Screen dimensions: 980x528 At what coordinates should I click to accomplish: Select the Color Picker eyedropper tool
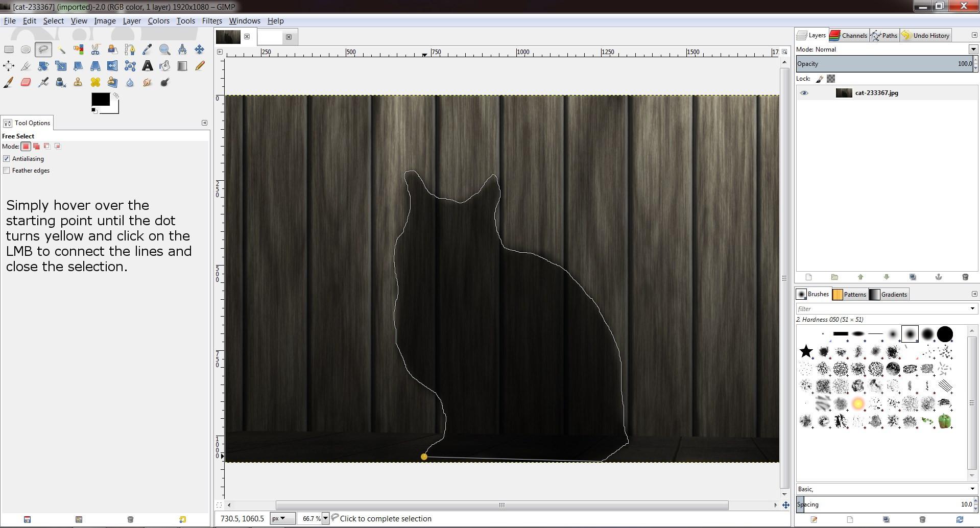[x=147, y=50]
